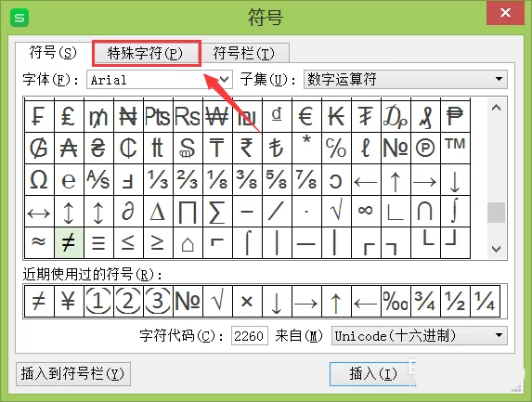Viewport: 532px width, 402px height.
Task: Choose the Hryvnia sign symbol
Action: tap(98, 148)
